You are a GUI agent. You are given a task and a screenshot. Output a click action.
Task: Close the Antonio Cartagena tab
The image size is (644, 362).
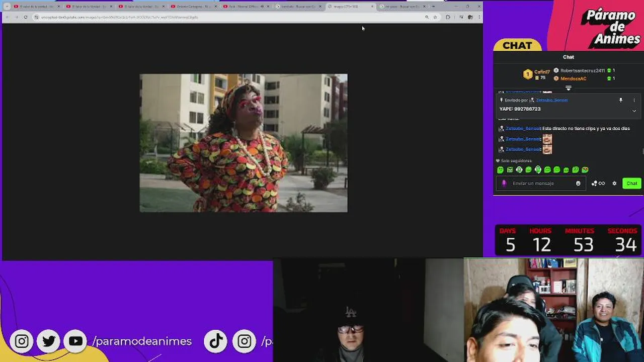pyautogui.click(x=215, y=7)
